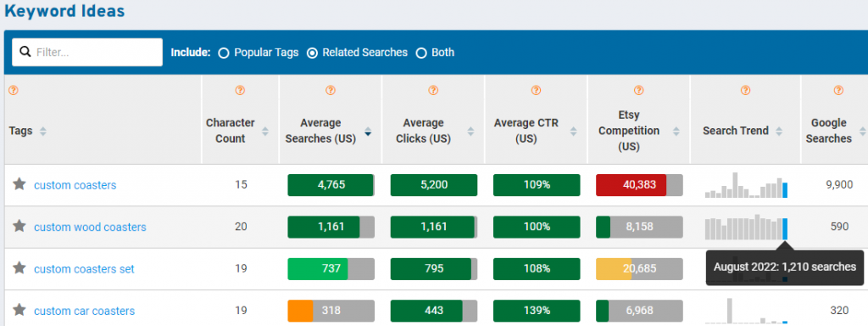This screenshot has width=868, height=326.
Task: Select the Both radio option
Action: tap(421, 53)
